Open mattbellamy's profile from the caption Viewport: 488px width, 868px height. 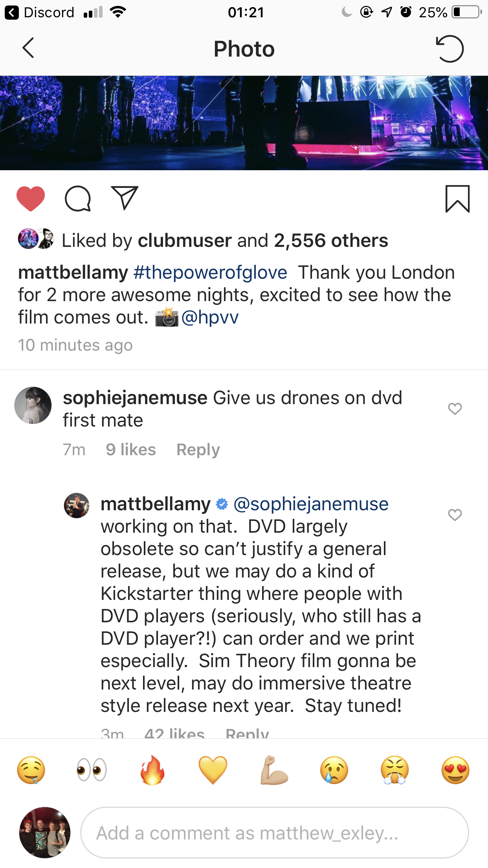70,272
